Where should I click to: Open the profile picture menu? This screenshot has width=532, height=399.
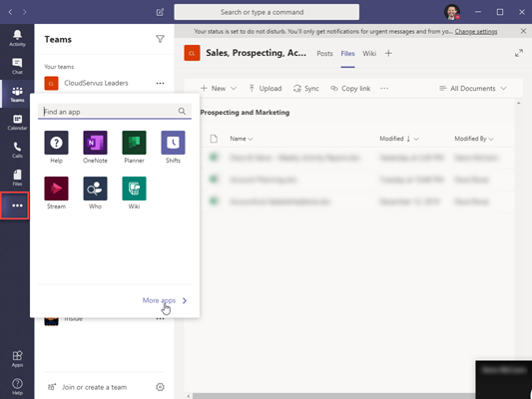click(x=452, y=12)
